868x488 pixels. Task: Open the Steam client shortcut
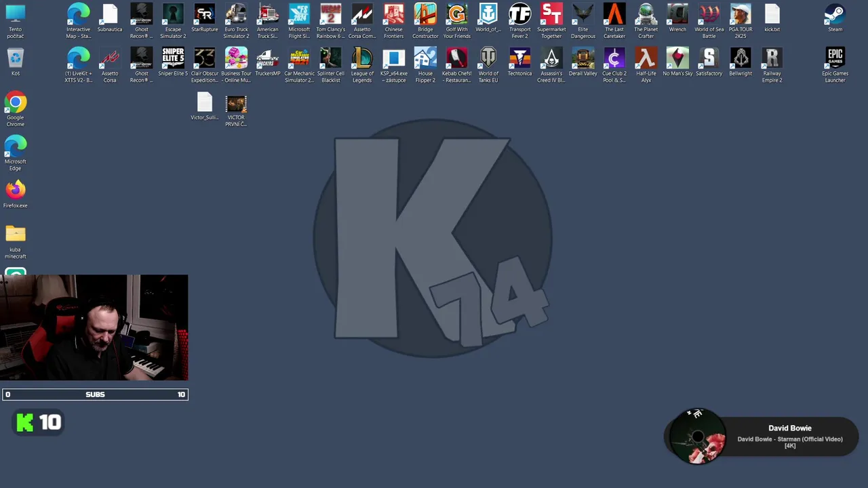click(835, 18)
